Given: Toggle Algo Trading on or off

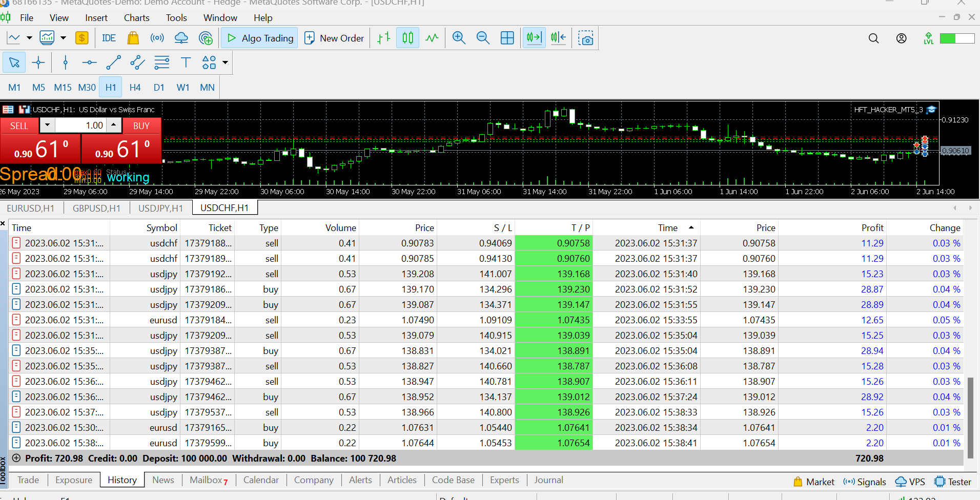Looking at the screenshot, I should [x=260, y=38].
